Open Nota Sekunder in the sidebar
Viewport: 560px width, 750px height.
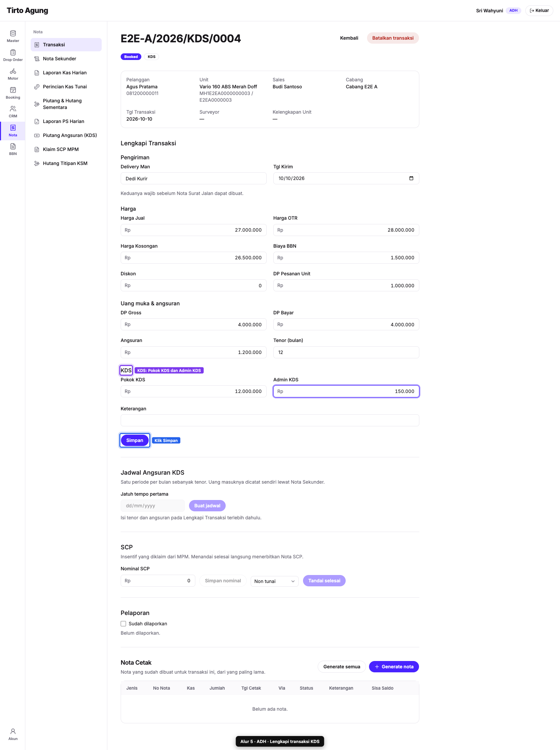(66, 59)
